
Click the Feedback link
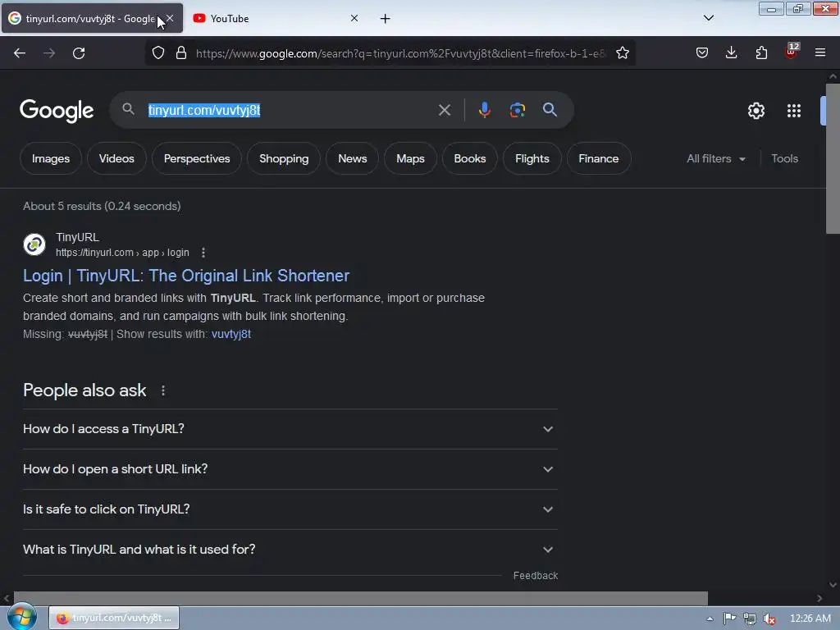(x=536, y=576)
